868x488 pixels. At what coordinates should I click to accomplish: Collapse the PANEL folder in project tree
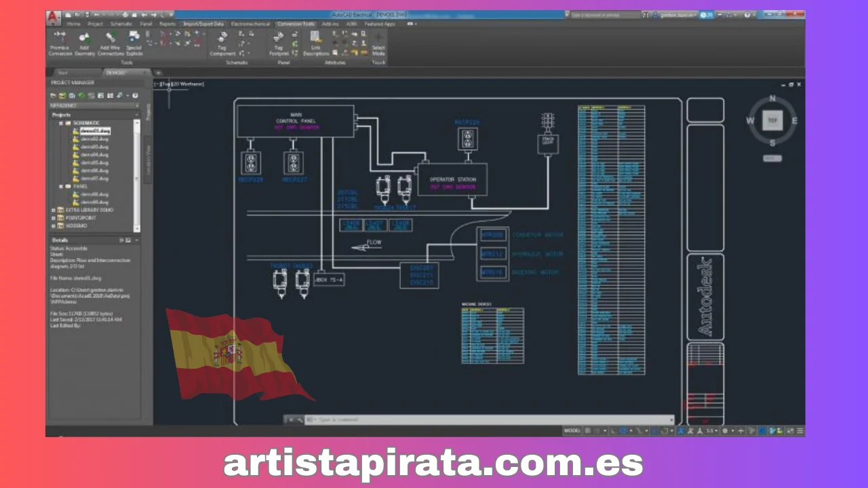60,186
